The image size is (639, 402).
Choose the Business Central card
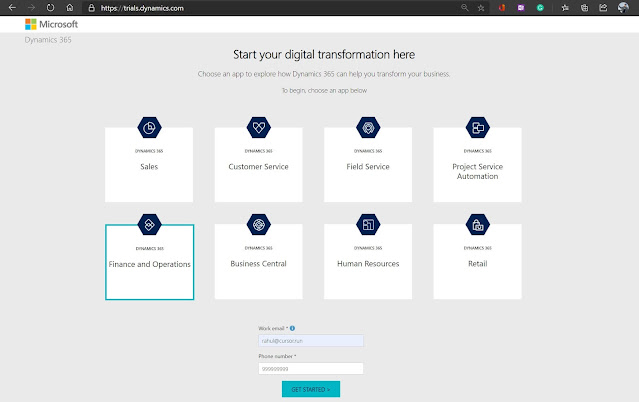[258, 261]
